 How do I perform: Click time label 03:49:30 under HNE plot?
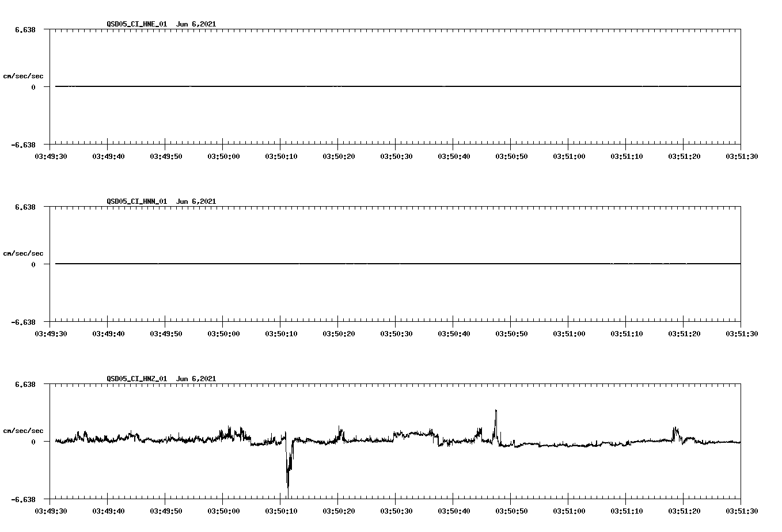click(x=51, y=157)
